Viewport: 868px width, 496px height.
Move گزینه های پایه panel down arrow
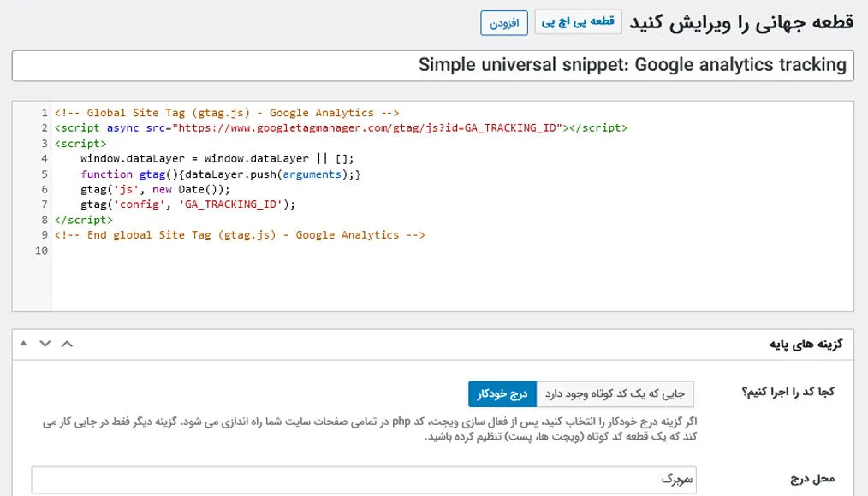tap(45, 344)
